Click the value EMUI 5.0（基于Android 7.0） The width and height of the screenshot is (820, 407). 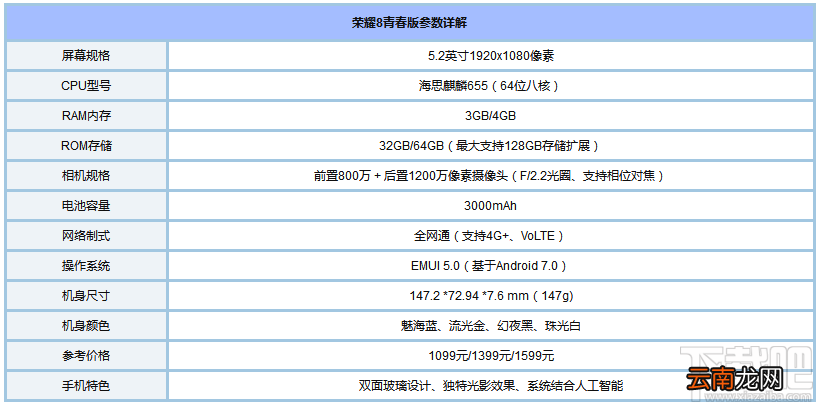click(x=491, y=266)
